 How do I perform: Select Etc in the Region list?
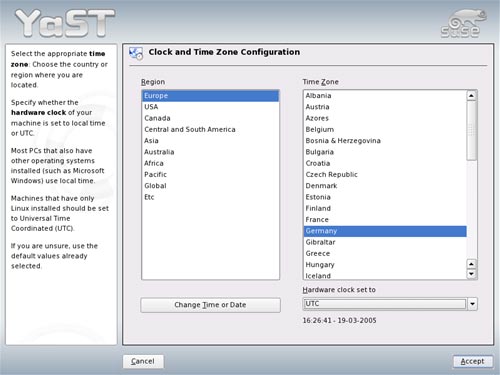(x=210, y=197)
